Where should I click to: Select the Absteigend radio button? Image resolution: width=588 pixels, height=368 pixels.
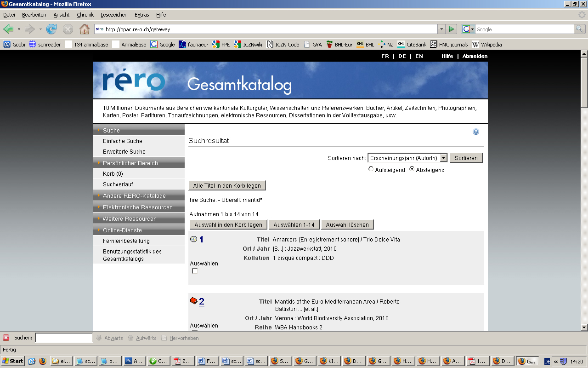coord(412,169)
